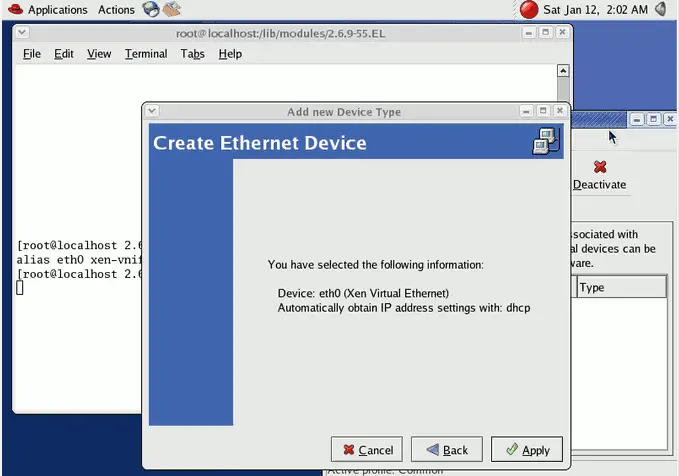
Task: Open the Terminal menu
Action: (x=146, y=54)
